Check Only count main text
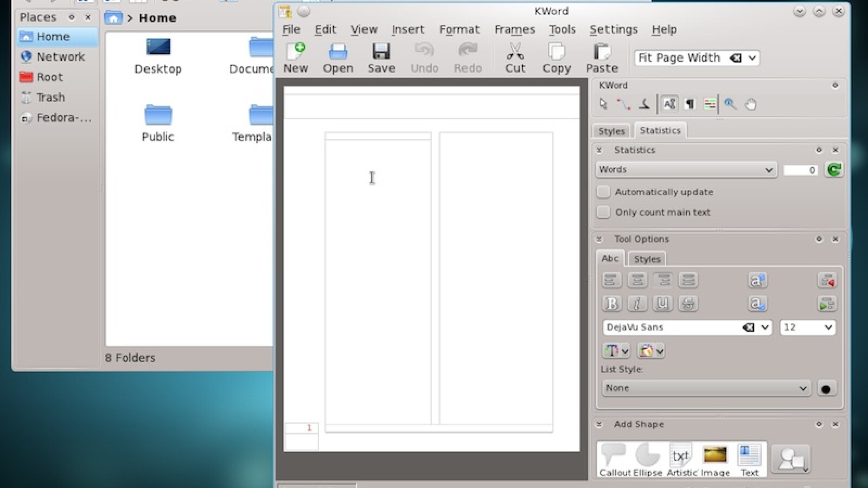This screenshot has width=868, height=488. pyautogui.click(x=603, y=212)
